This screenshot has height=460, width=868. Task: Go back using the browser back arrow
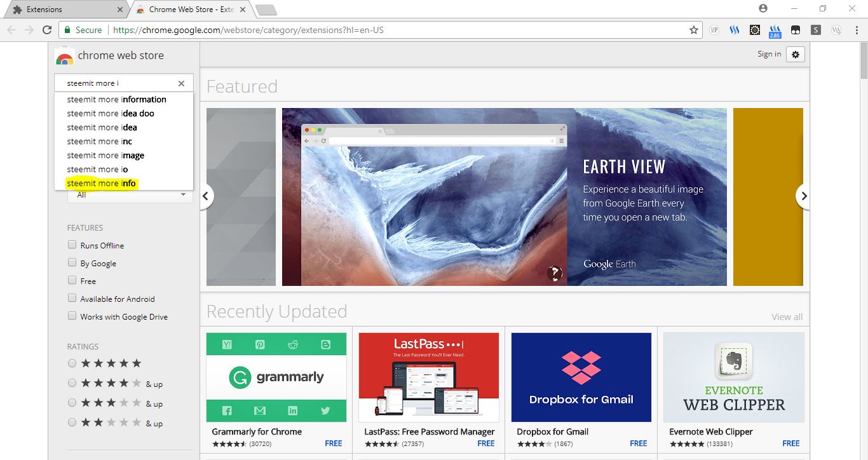pos(11,30)
